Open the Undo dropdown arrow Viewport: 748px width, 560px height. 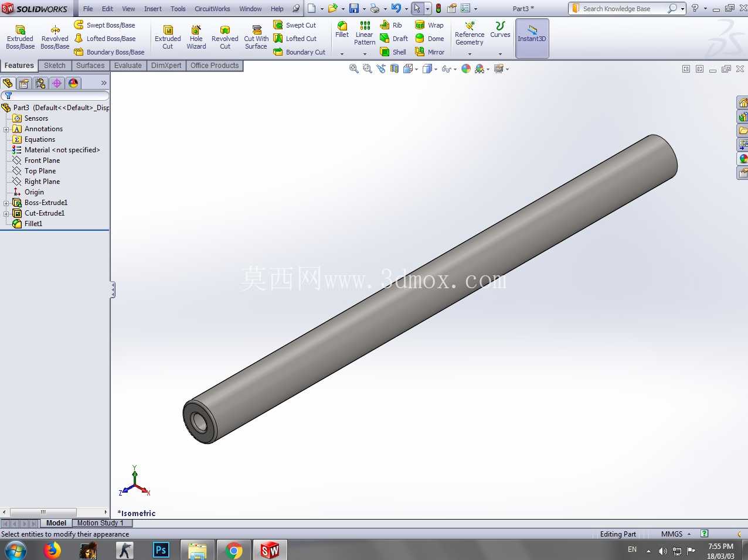(406, 9)
